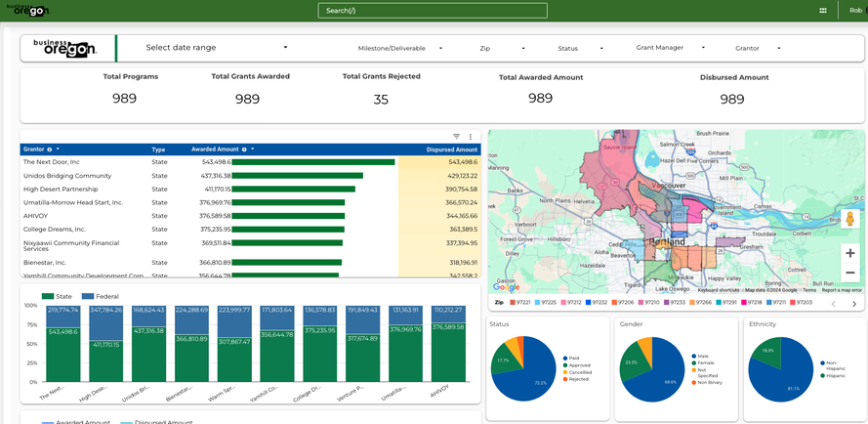Viewport: 868px width, 424px height.
Task: Expand the Grant Manager filter dropdown
Action: 670,48
